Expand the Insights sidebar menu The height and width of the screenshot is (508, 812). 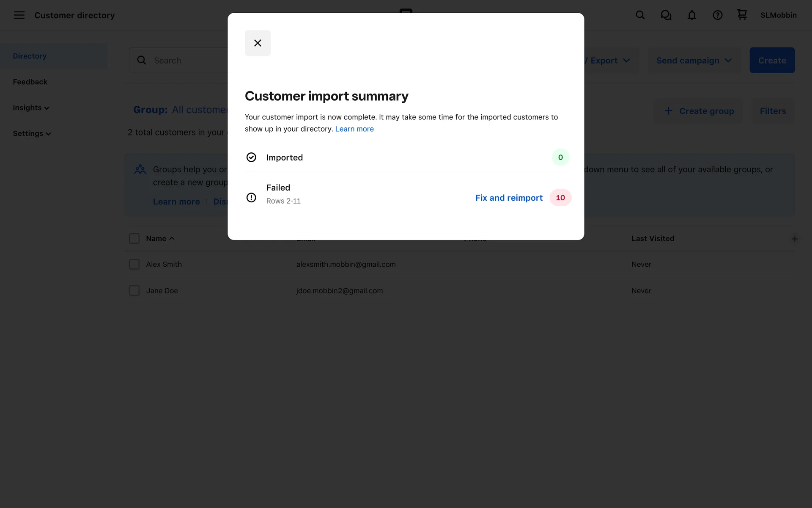pos(31,108)
